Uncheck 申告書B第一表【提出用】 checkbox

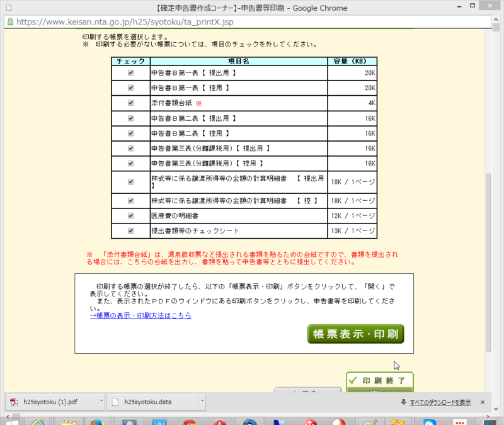coord(130,72)
